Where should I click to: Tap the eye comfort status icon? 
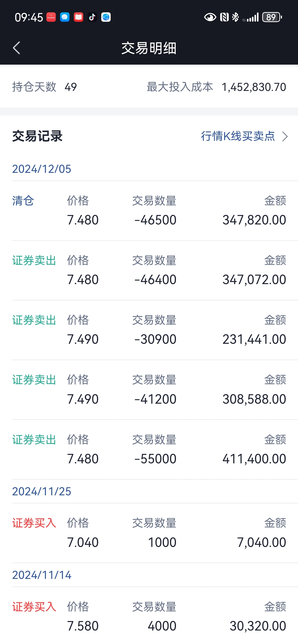[x=210, y=17]
